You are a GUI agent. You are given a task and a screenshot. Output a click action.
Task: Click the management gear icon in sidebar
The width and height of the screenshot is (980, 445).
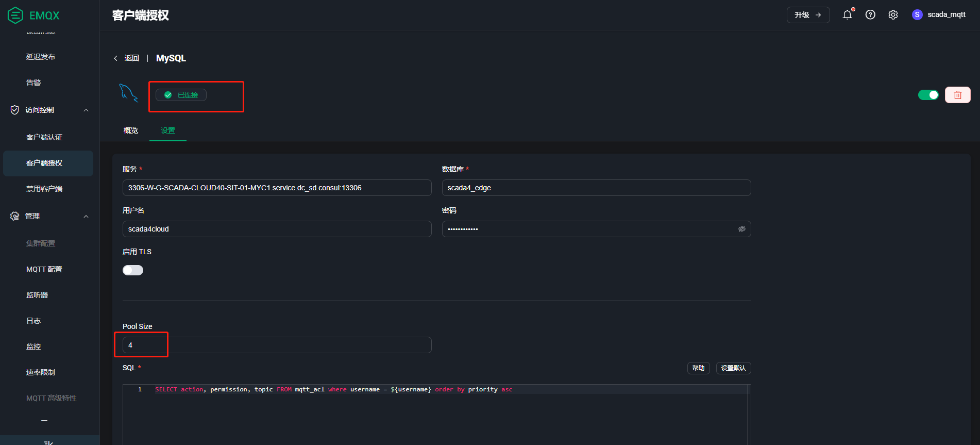pyautogui.click(x=14, y=216)
